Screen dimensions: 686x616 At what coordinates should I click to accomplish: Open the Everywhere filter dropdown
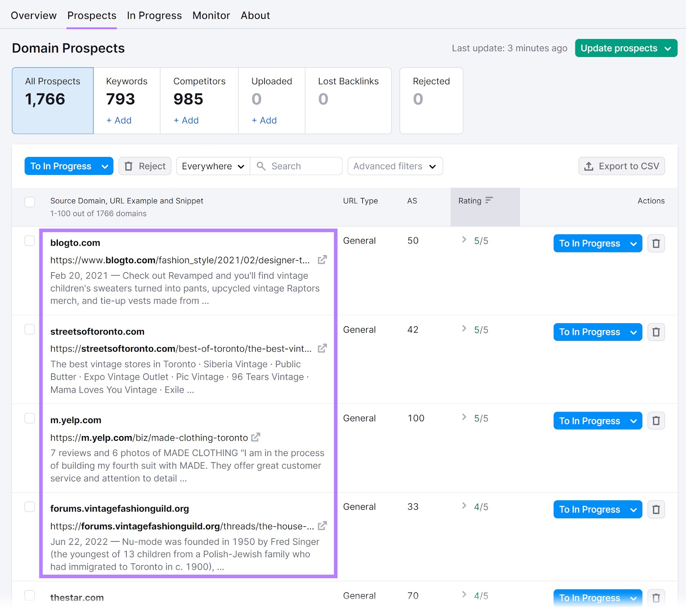click(x=212, y=166)
